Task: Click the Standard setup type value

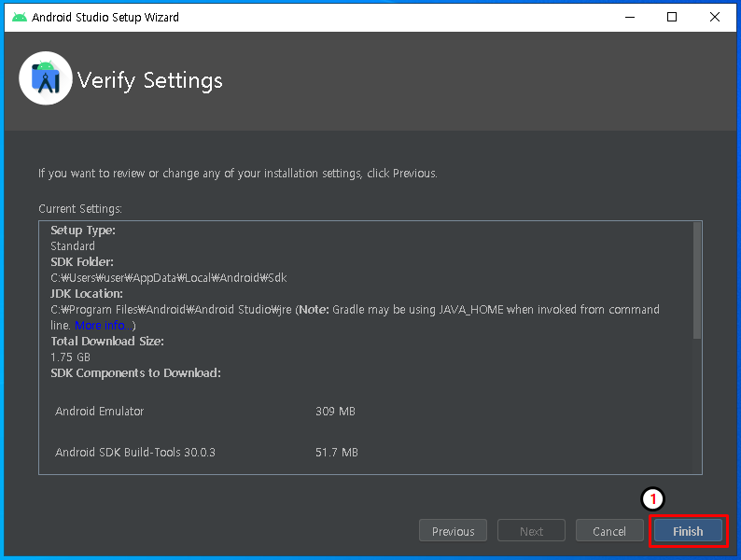Action: click(72, 245)
